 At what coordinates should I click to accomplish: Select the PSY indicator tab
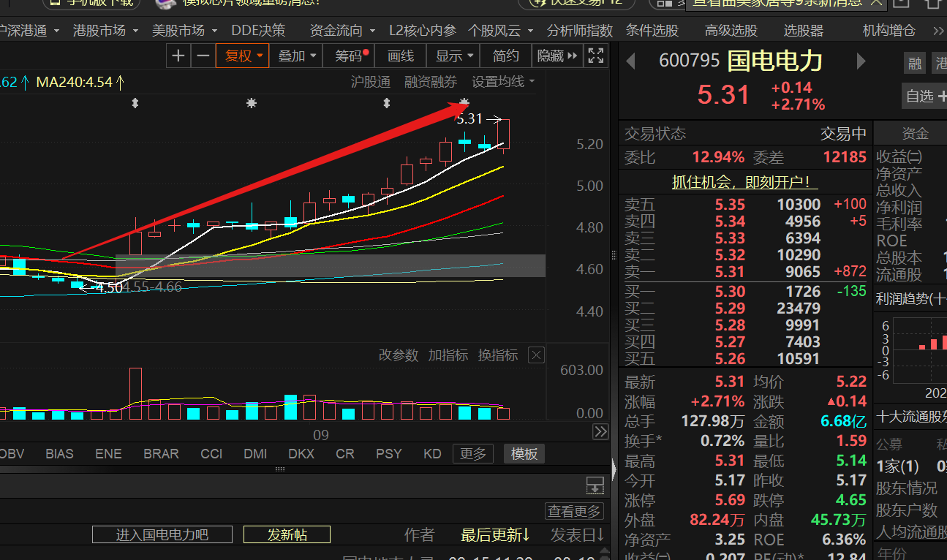click(x=388, y=454)
